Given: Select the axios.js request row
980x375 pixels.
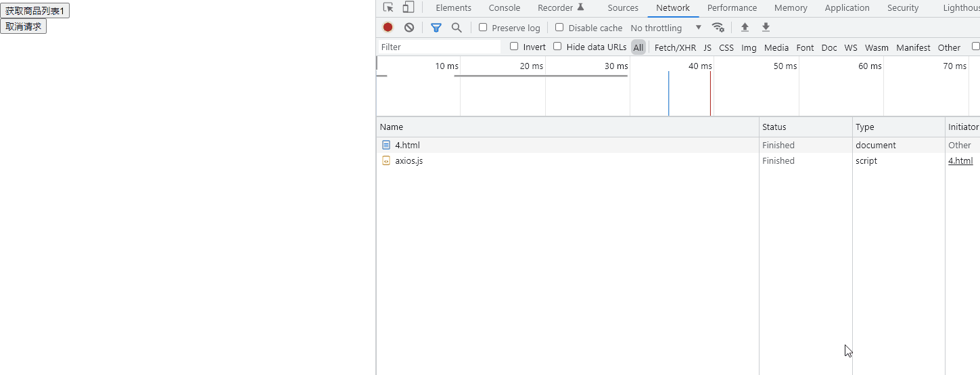Looking at the screenshot, I should pyautogui.click(x=678, y=160).
